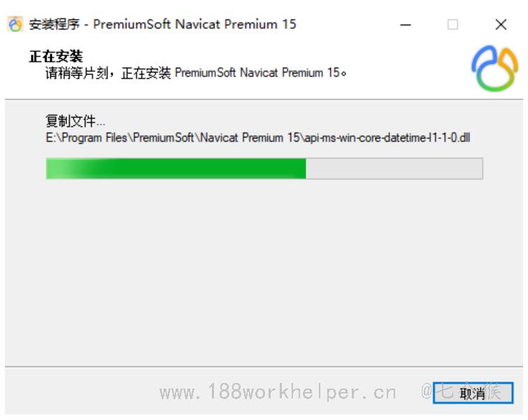This screenshot has height=420, width=528.
Task: Click the 安装程序 window title text
Action: 55,24
